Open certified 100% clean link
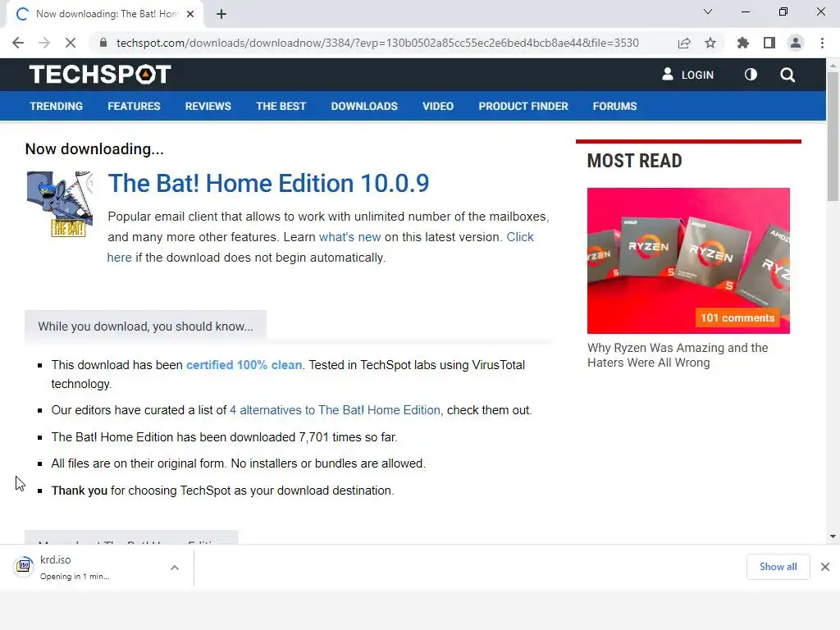840x630 pixels. [244, 365]
